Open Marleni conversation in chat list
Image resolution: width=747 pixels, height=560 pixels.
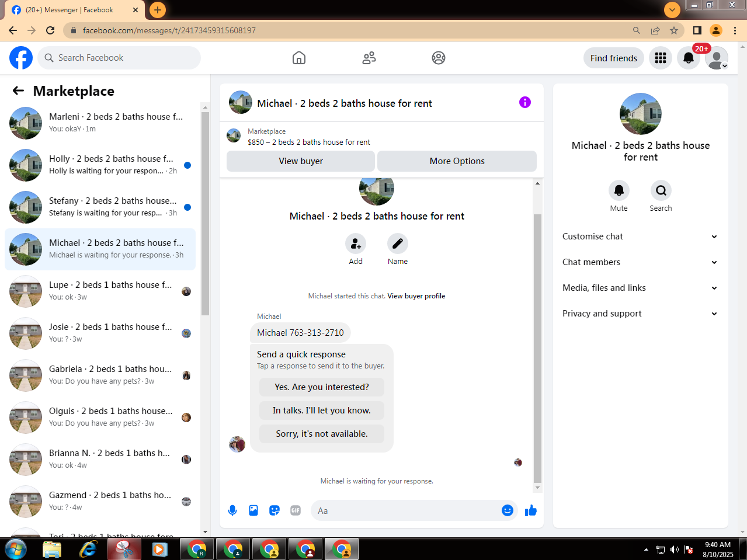[100, 123]
